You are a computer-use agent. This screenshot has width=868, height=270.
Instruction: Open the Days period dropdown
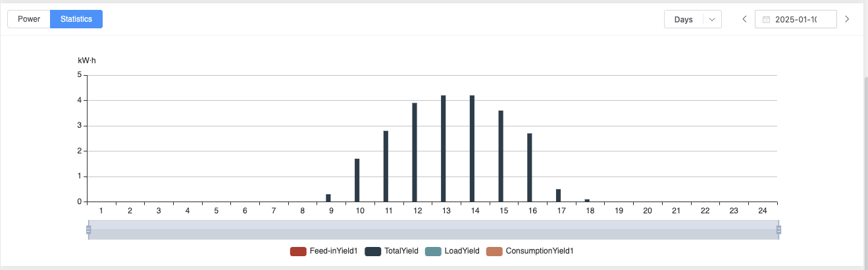tap(684, 20)
